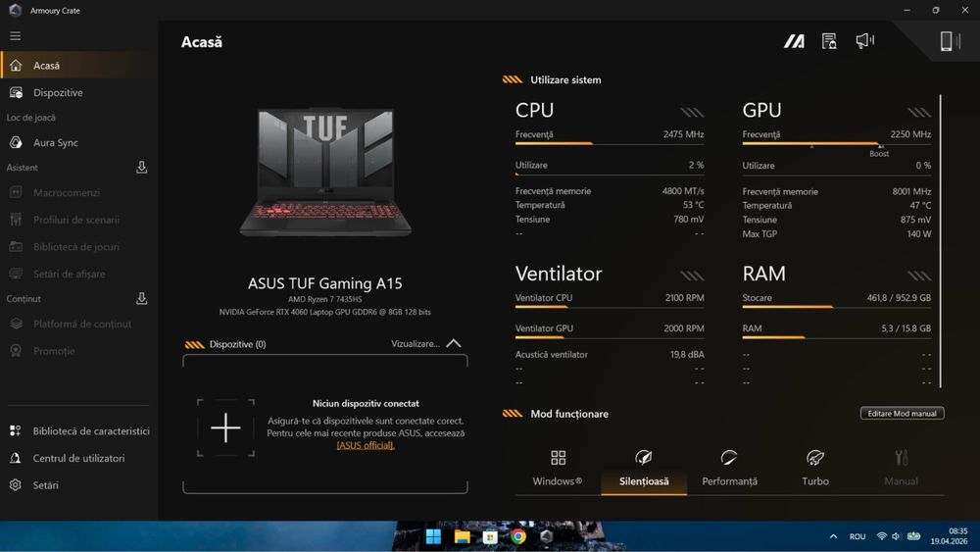The image size is (980, 552).
Task: Click the Stocare usage bar
Action: [836, 307]
